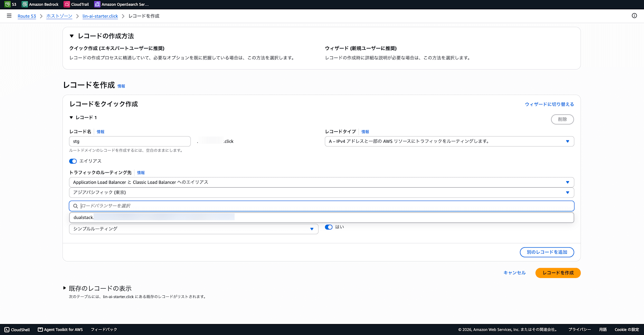This screenshot has width=644, height=335.
Task: Select the dualstack load balancer option
Action: coord(321,218)
